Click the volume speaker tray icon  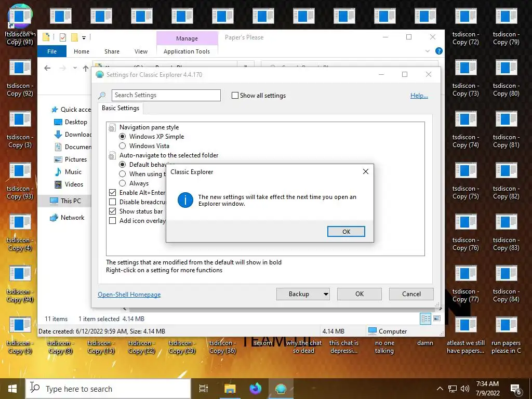pos(465,389)
